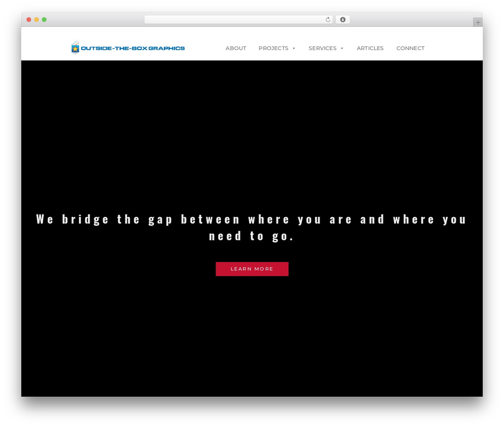Close the window with the red button
504x427 pixels.
tap(29, 20)
